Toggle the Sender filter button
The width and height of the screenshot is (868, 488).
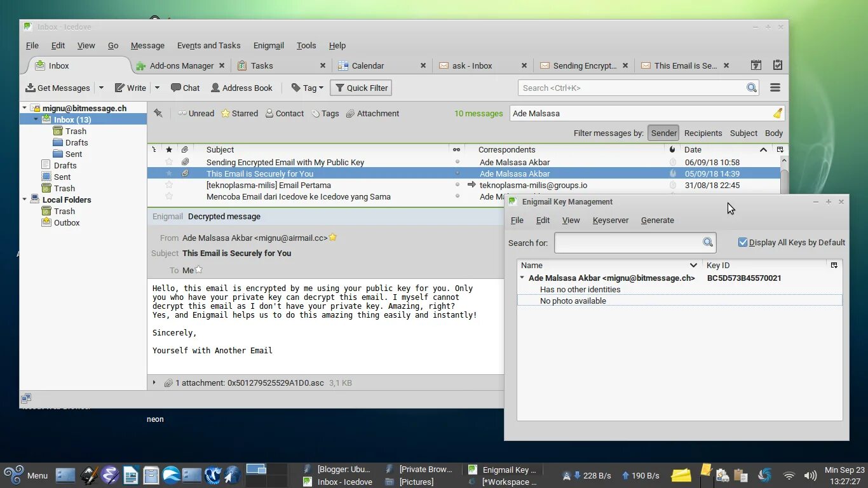click(663, 133)
